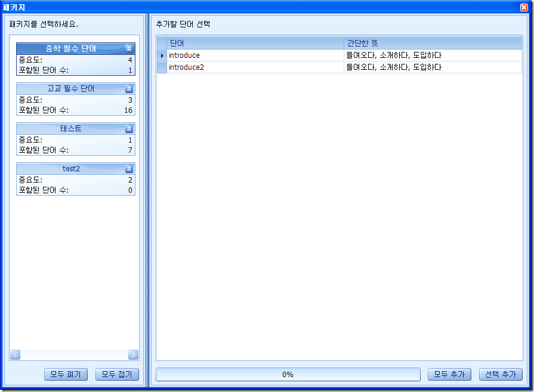Collapse the 테스트 package chevron

tap(129, 129)
